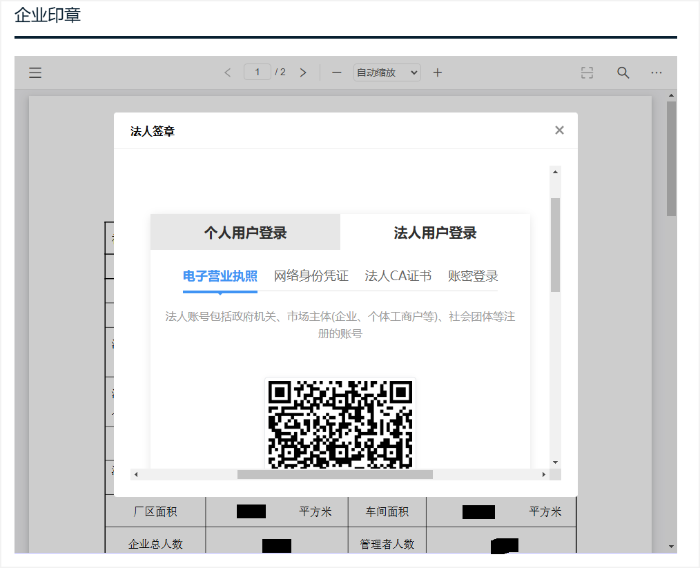Select the 网络身份凭证 login method
Viewport: 700px width, 568px height.
click(311, 276)
